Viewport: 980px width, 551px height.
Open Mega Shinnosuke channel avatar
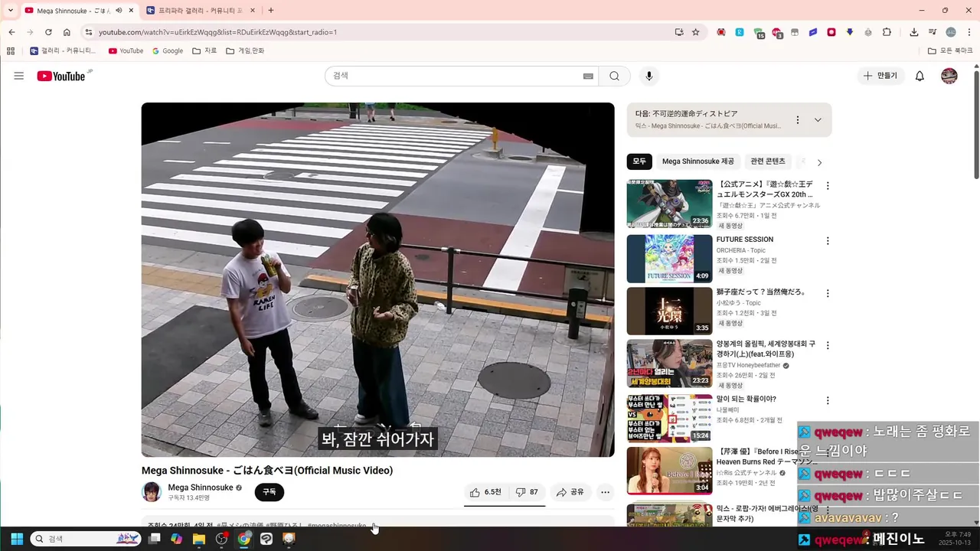point(152,492)
